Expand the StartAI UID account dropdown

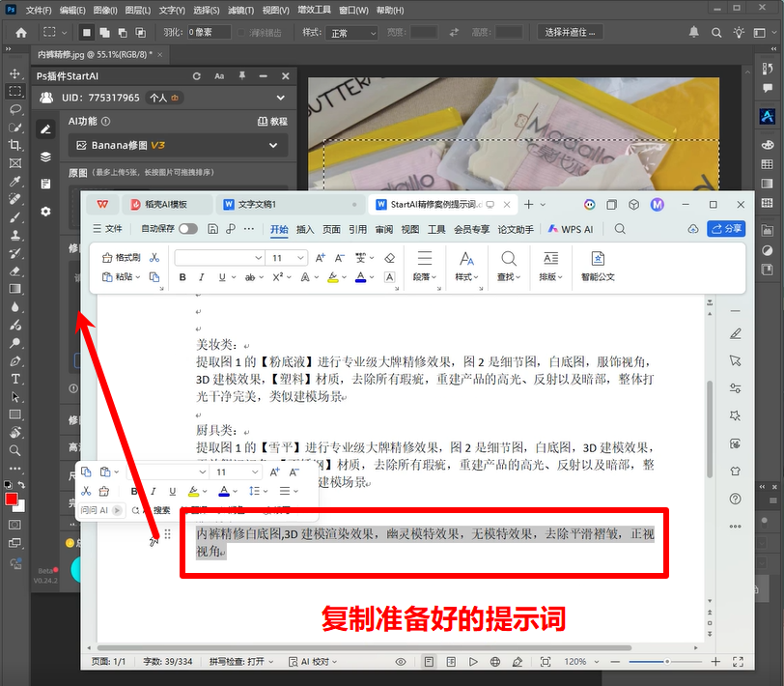281,98
